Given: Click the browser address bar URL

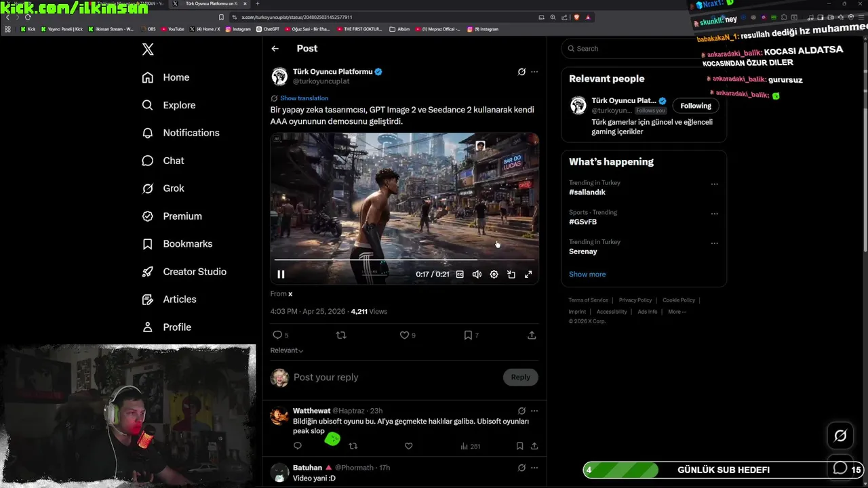Looking at the screenshot, I should point(296,17).
